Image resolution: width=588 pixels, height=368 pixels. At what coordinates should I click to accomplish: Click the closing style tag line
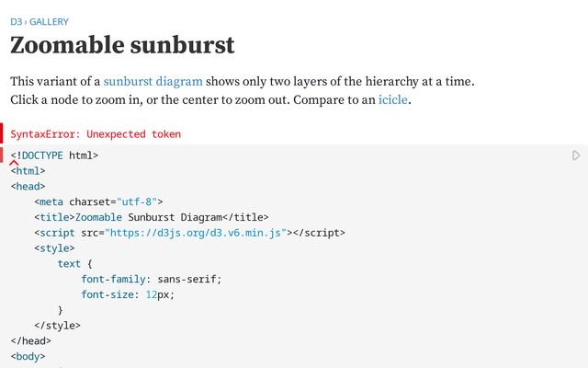(x=57, y=325)
